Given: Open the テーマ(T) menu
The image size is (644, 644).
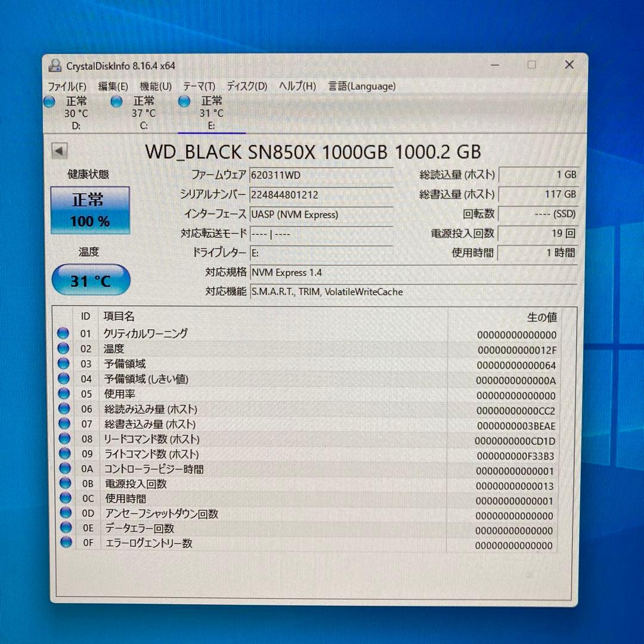Looking at the screenshot, I should coord(199,86).
